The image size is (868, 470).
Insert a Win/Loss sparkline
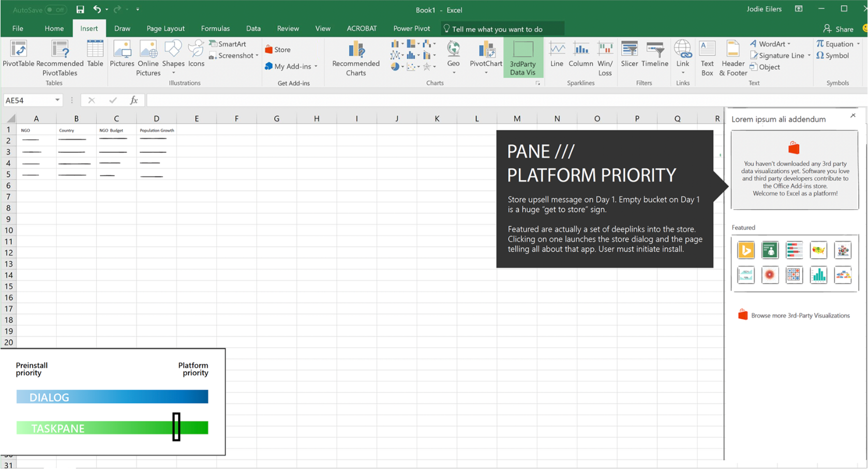(605, 58)
